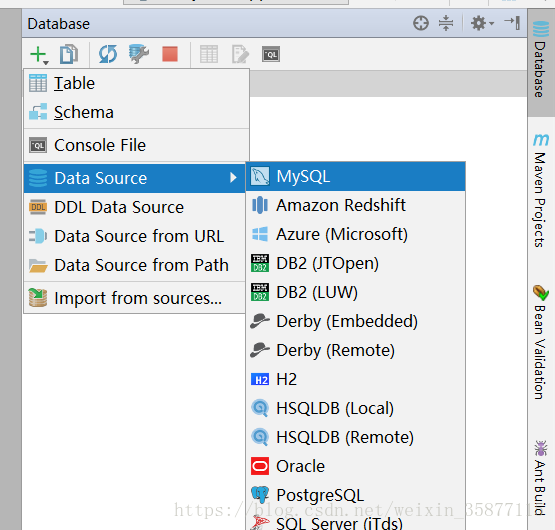Screen dimensions: 555x530
Task: Select H2 data source
Action: coord(355,380)
